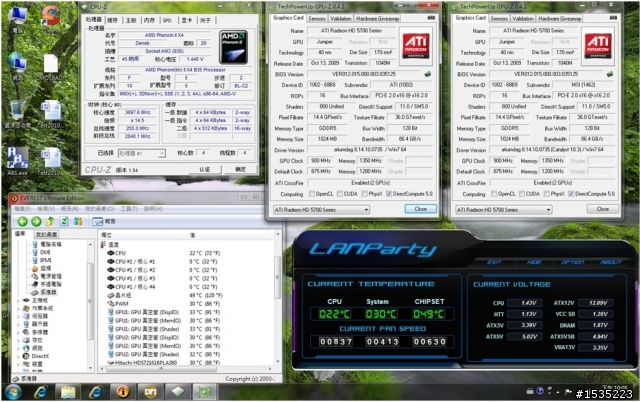Enable OpenCL checkbox in right GPU-Z window
The height and width of the screenshot is (402, 640).
point(494,194)
